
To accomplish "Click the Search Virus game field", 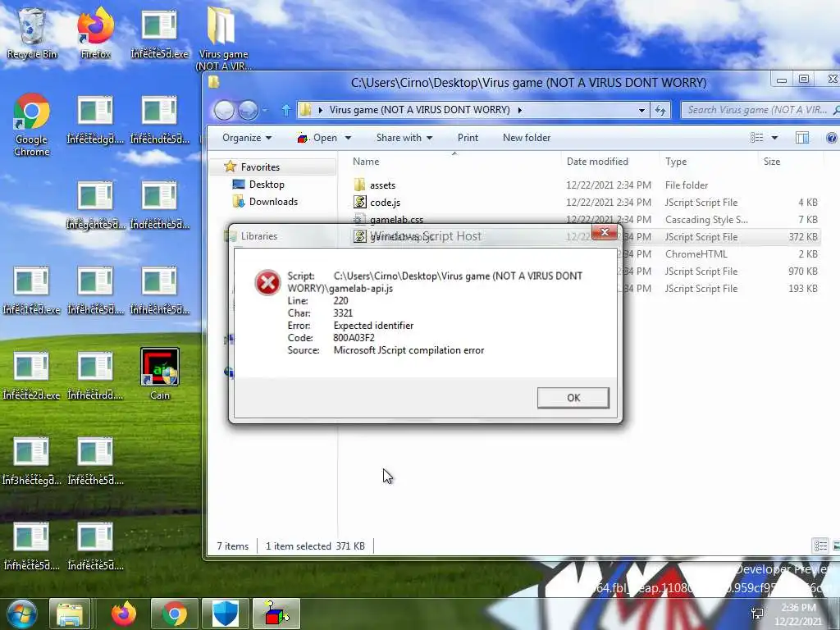I will (x=760, y=110).
